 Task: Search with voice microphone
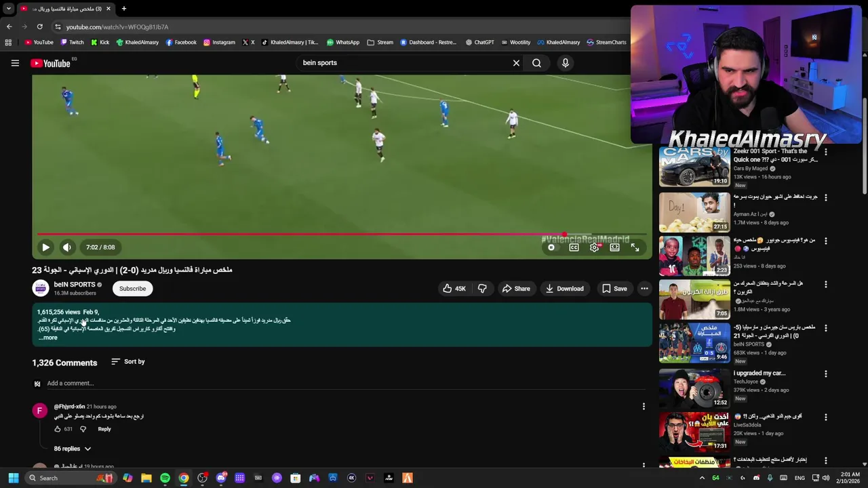click(x=566, y=63)
